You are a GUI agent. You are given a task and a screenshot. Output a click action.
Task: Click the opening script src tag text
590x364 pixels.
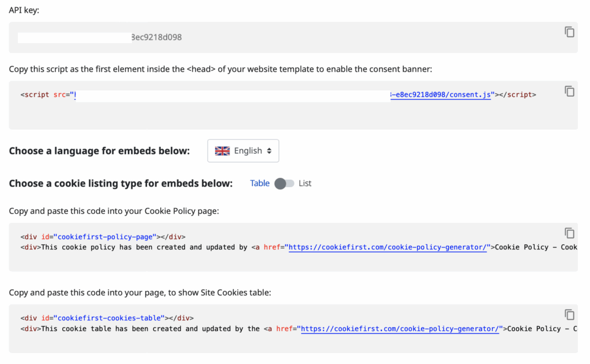click(44, 95)
